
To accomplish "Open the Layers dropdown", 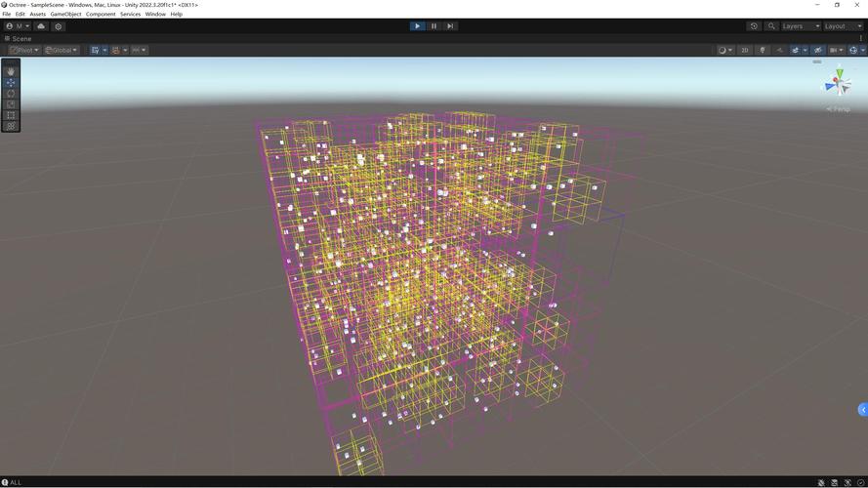I will [801, 26].
